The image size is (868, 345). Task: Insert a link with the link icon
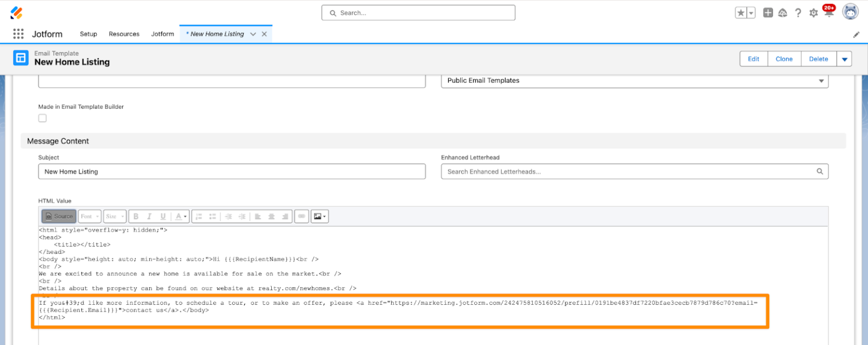click(x=301, y=216)
